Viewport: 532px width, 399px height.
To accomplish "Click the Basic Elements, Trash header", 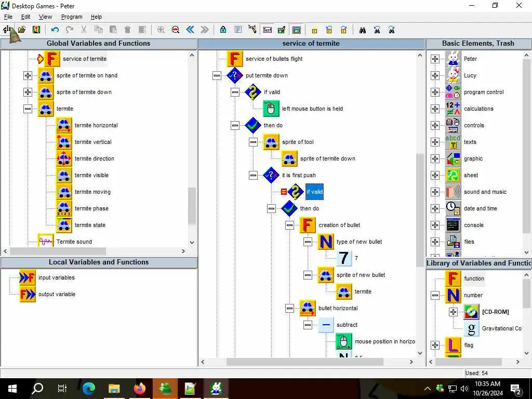I will [478, 44].
